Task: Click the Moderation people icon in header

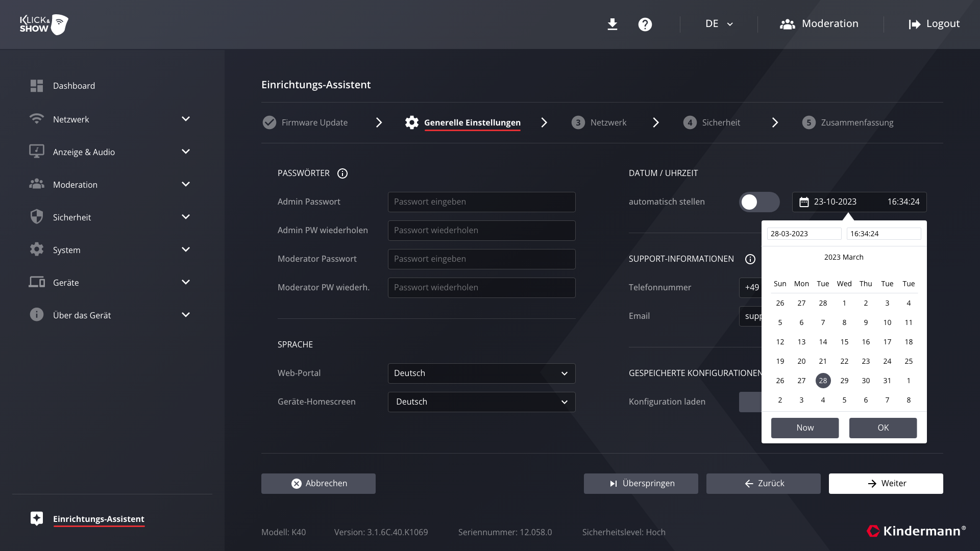Action: (788, 24)
